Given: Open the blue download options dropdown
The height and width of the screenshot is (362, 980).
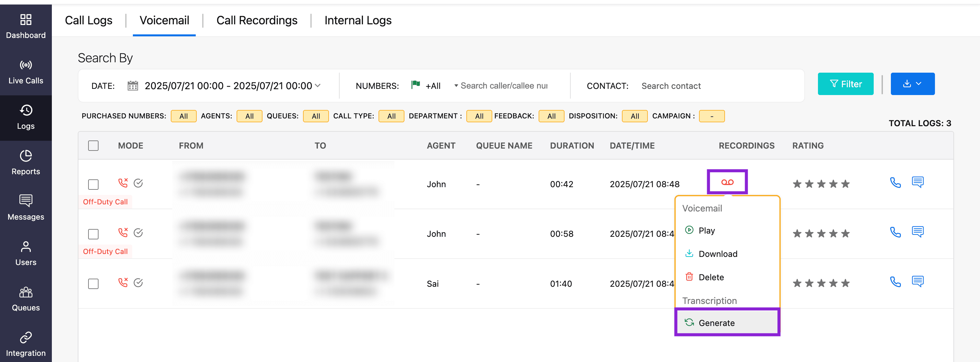Looking at the screenshot, I should click(912, 84).
